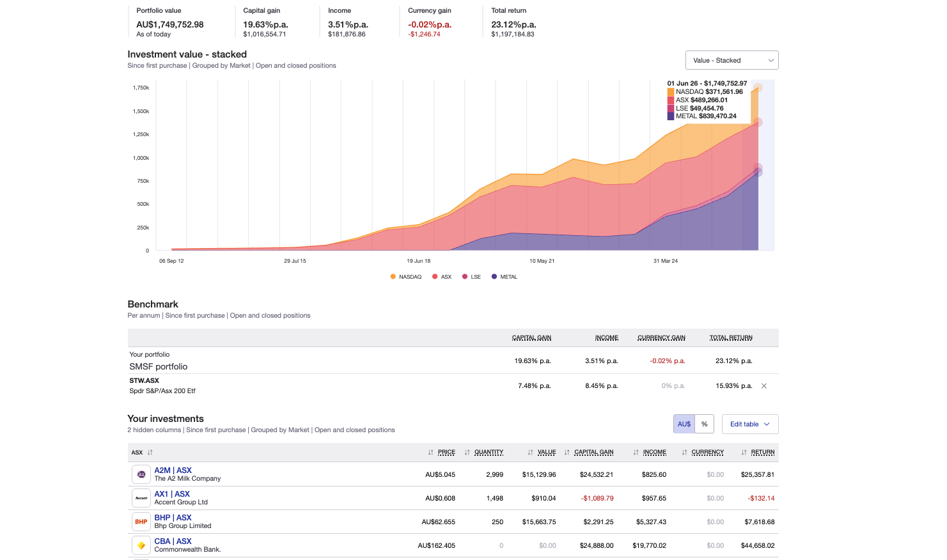Open BHP | ASX holding link
This screenshot has height=560, width=947.
pos(173,517)
